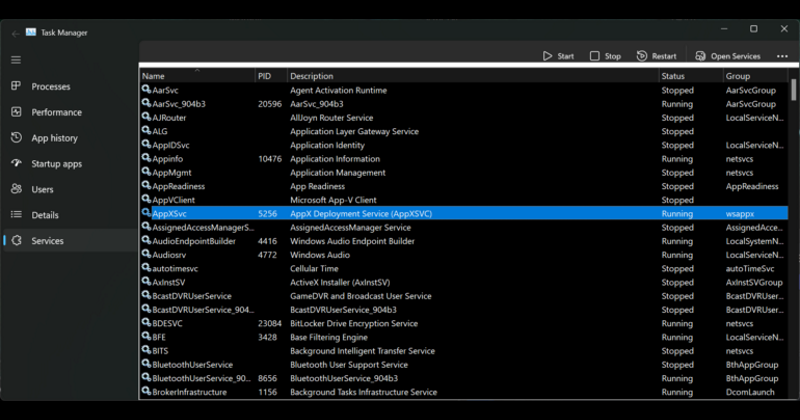Click the App history clock icon
800x420 pixels.
(16, 138)
